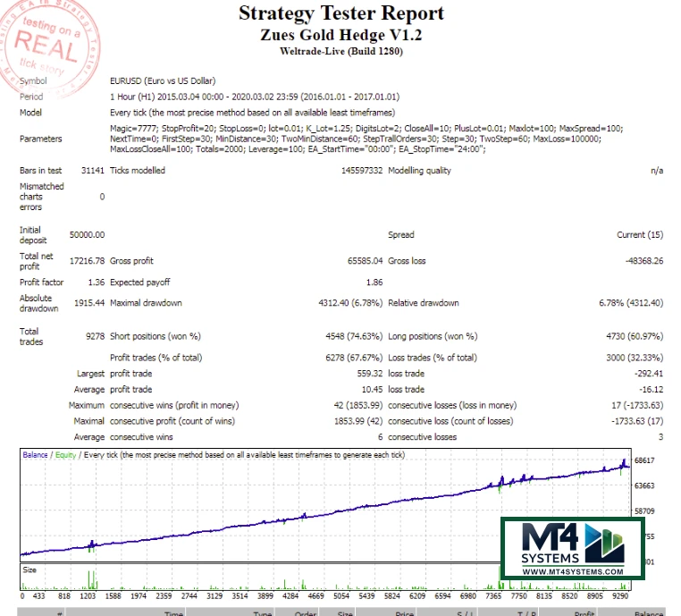
Task: Select the Total net profit value 17216.78
Action: point(87,261)
